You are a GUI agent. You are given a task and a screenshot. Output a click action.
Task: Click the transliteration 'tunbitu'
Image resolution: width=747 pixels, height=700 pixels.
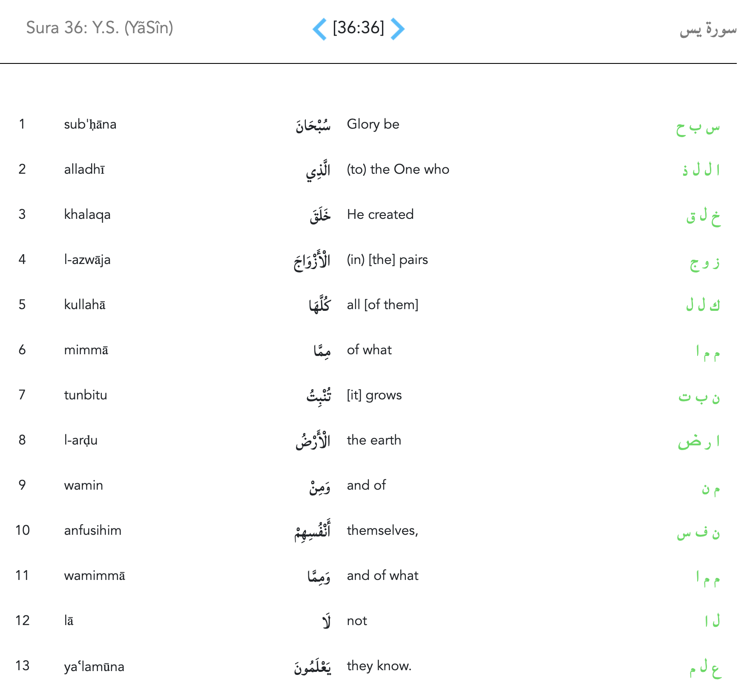(x=86, y=395)
